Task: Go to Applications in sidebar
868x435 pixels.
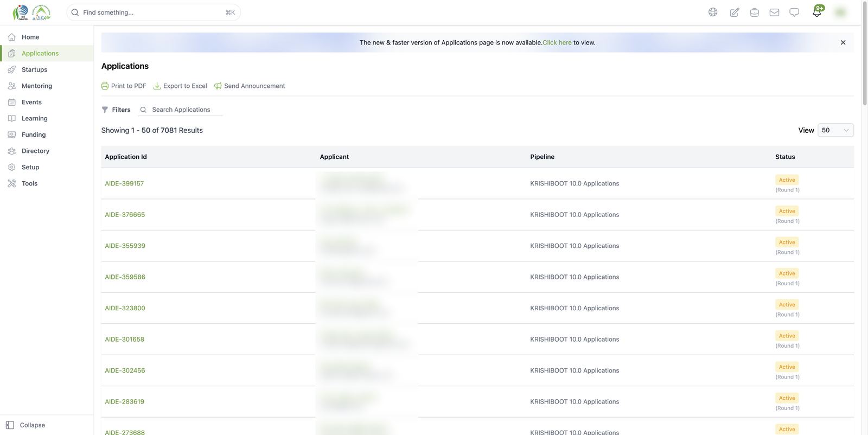Action: [x=47, y=53]
